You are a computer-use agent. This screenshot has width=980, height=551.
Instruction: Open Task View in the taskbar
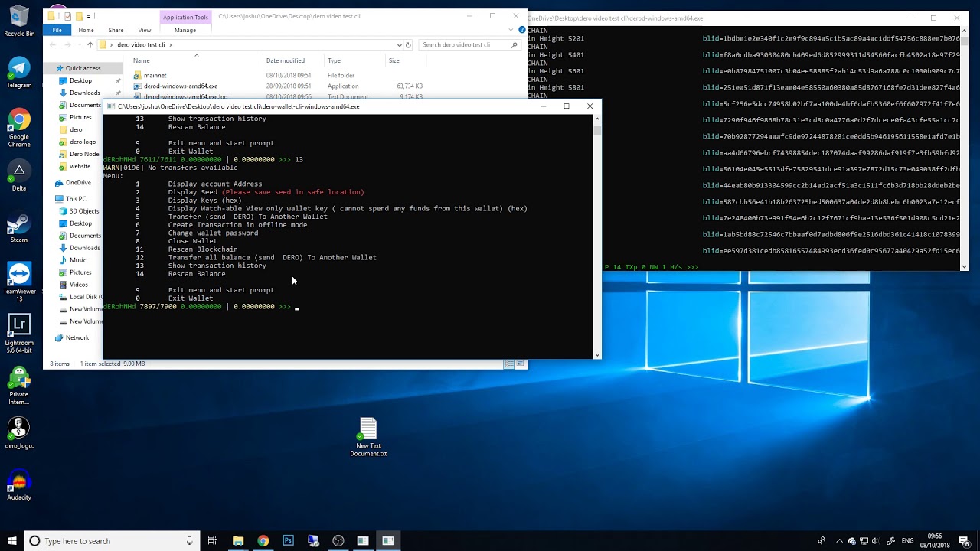[212, 541]
